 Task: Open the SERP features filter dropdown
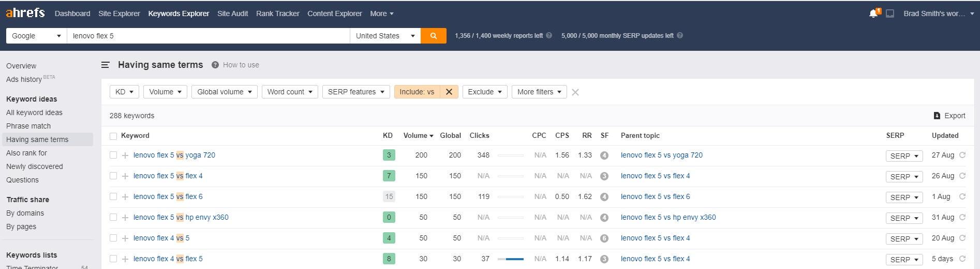(x=356, y=92)
